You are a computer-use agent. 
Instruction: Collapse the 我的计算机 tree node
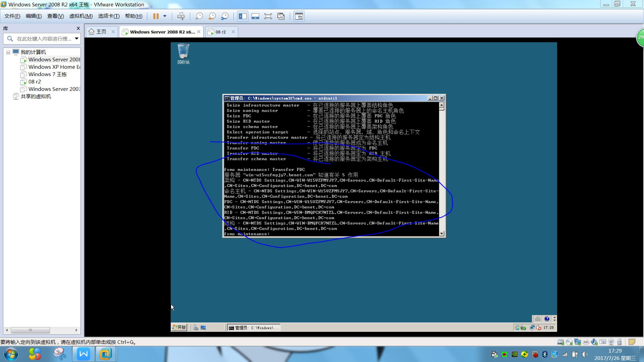click(8, 52)
